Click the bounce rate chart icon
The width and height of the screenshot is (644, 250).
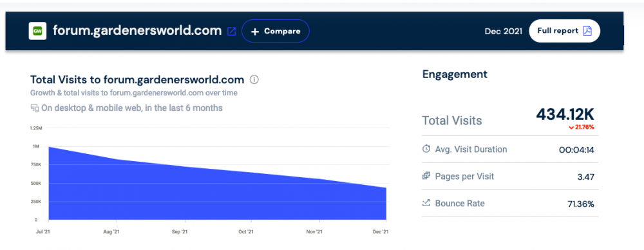[426, 203]
